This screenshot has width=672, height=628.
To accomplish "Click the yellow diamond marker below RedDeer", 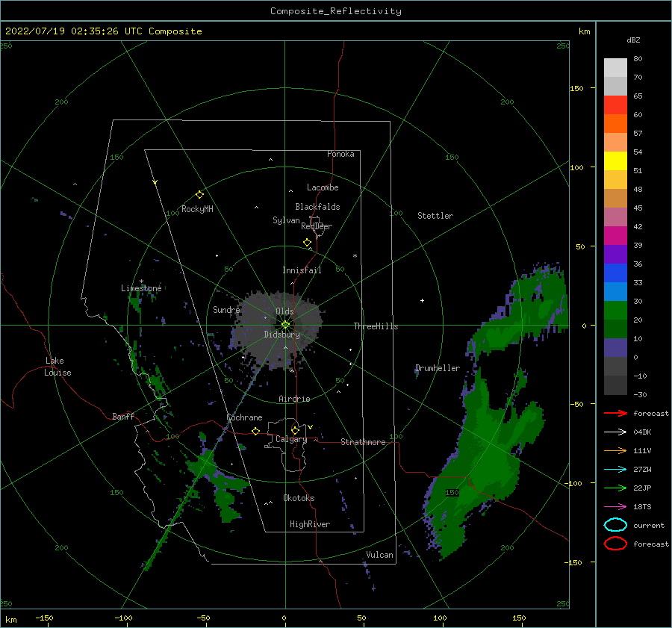I will (x=307, y=242).
